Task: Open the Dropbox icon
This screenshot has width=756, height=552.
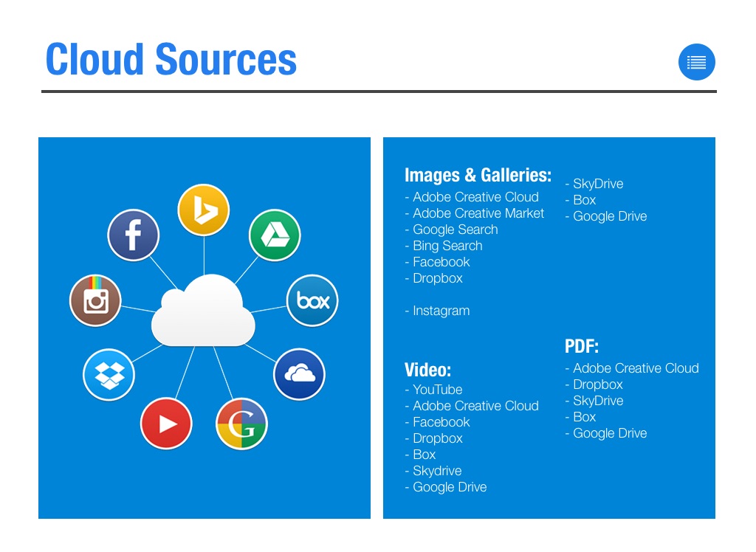Action: (109, 374)
